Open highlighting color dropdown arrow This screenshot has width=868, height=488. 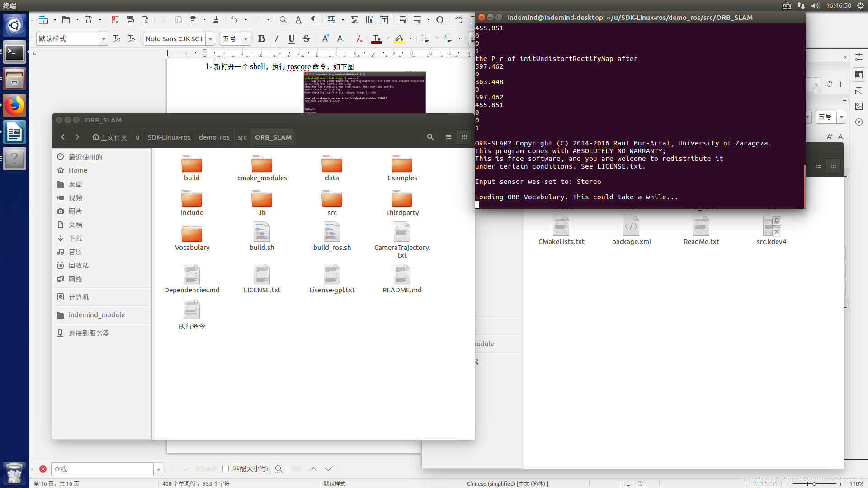click(x=410, y=39)
